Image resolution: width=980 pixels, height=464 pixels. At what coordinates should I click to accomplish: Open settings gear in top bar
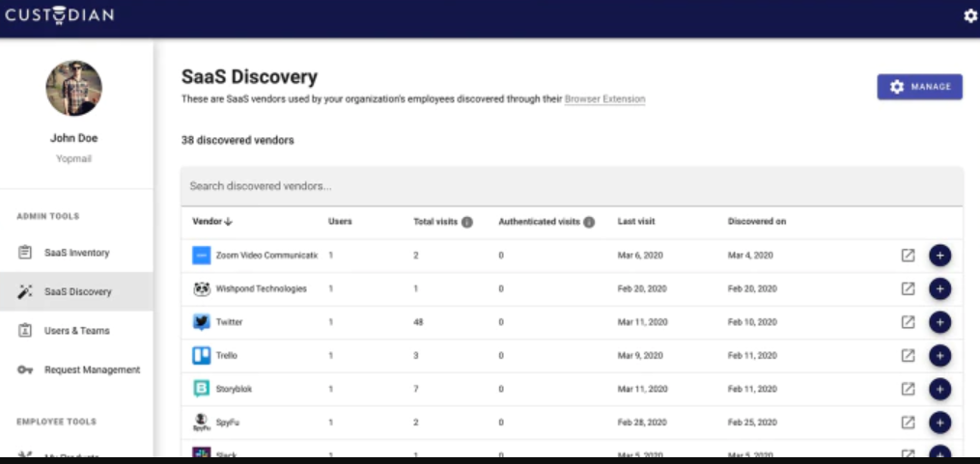[x=969, y=16]
